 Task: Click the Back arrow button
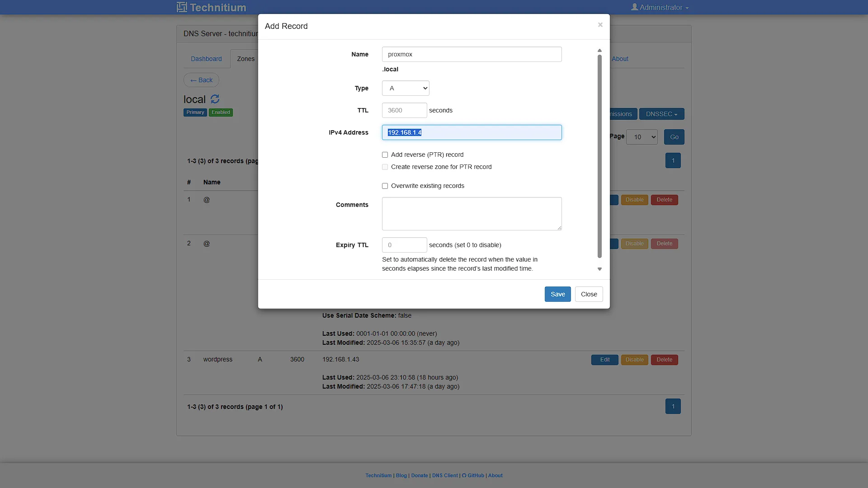click(201, 80)
